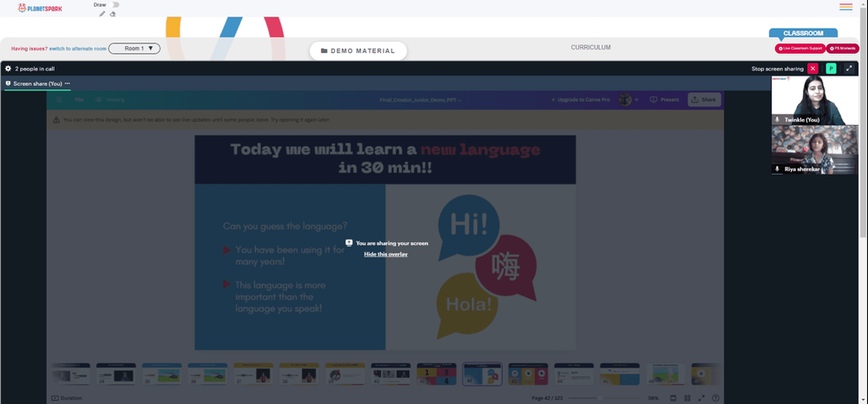Click the PS Moments button
868x404 pixels.
(x=843, y=49)
